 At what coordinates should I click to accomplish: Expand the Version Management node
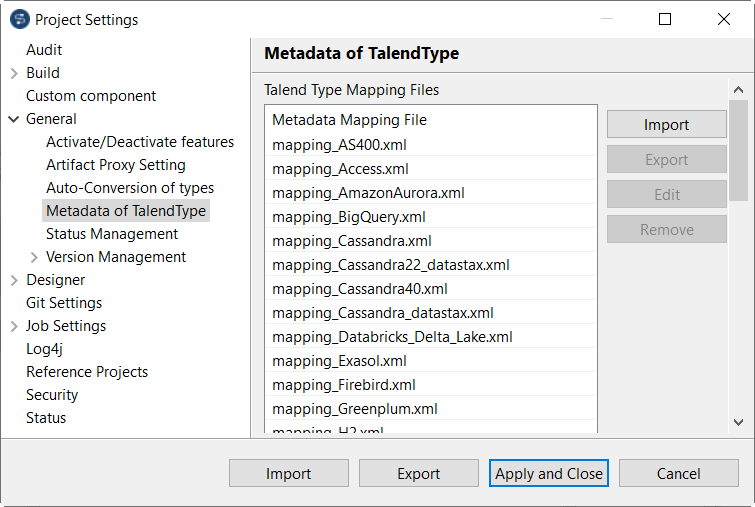[x=34, y=257]
